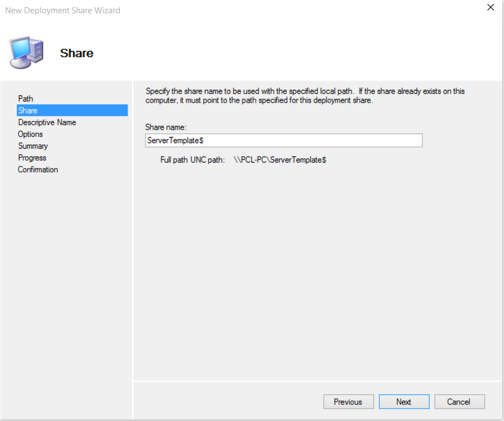Viewport: 504px width, 421px height.
Task: Click the "Full path UNC path:" label
Action: click(192, 160)
